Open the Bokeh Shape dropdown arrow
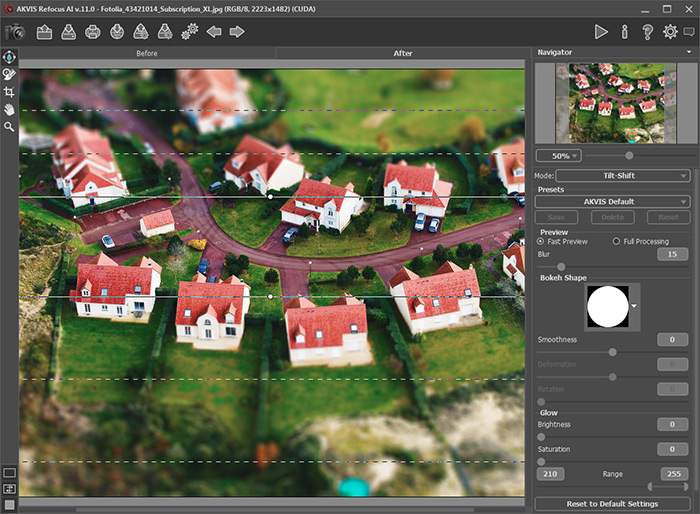700x514 pixels. click(x=634, y=306)
